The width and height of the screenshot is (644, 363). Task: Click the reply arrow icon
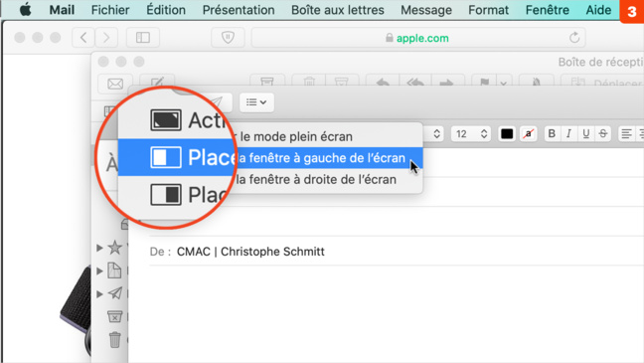(382, 82)
